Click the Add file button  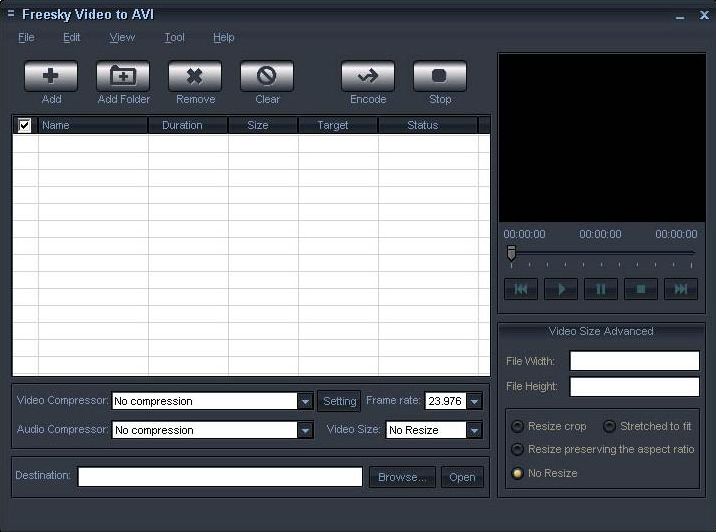(51, 76)
